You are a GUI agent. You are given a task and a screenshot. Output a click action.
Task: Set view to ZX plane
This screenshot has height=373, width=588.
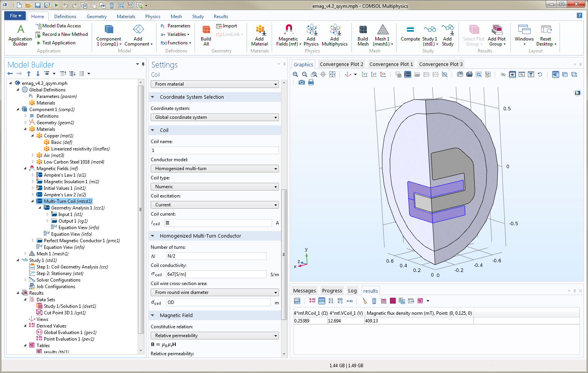383,74
